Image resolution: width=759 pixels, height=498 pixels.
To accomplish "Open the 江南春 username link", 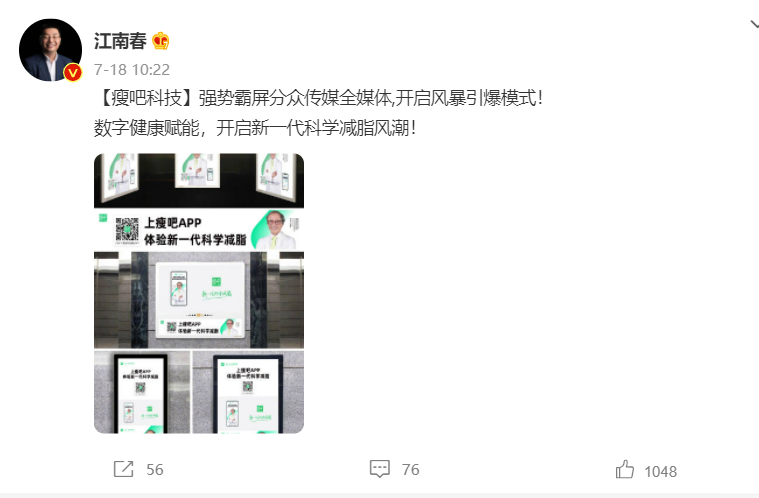I will 120,41.
